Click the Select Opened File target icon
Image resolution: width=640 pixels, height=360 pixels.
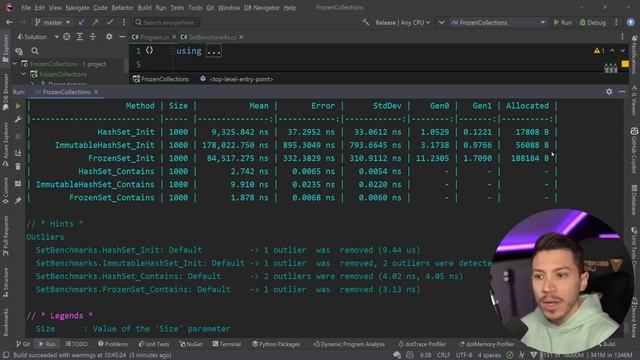[x=67, y=37]
